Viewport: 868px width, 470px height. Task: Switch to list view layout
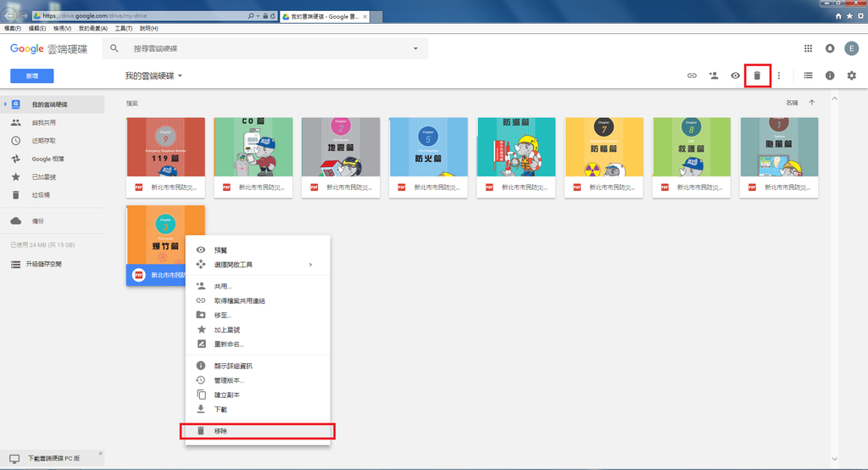click(x=808, y=76)
